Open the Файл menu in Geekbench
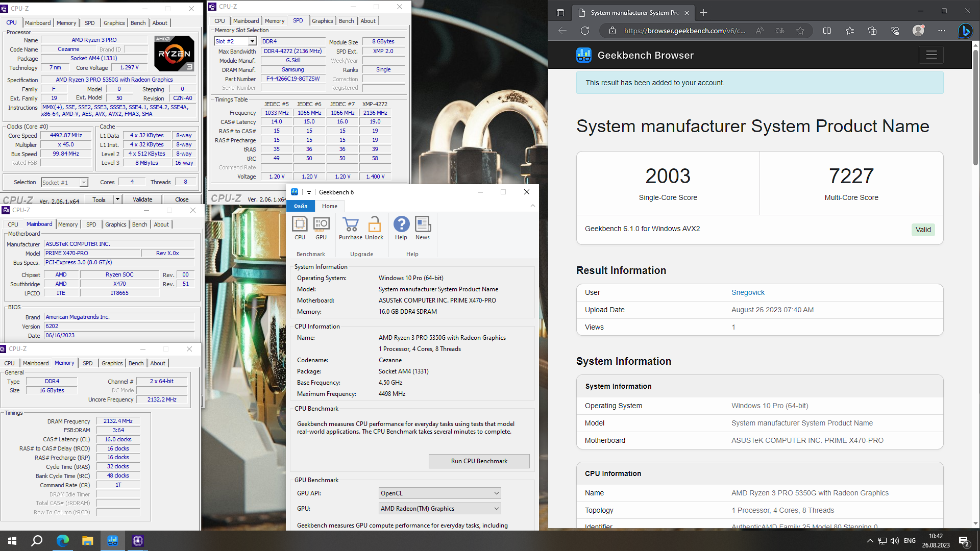Screen dimensions: 980x551 pos(301,206)
